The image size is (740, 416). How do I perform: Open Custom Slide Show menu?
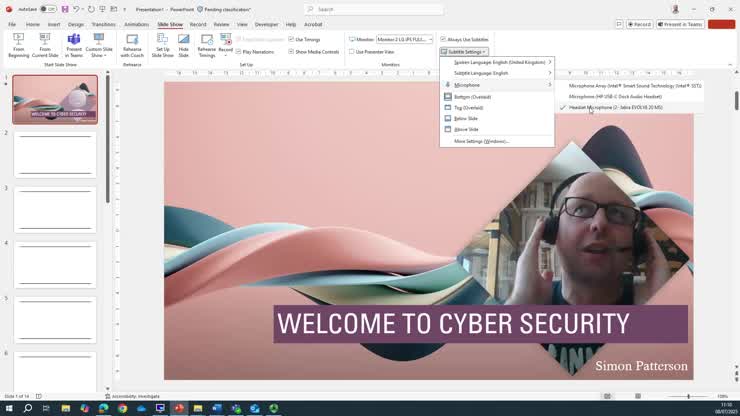[x=99, y=45]
